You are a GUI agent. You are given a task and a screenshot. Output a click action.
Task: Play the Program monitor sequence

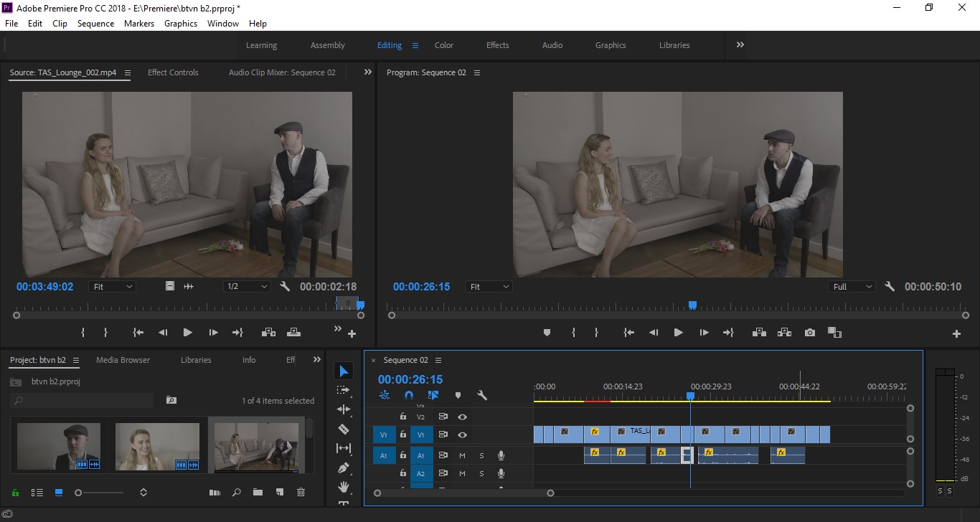pos(678,333)
